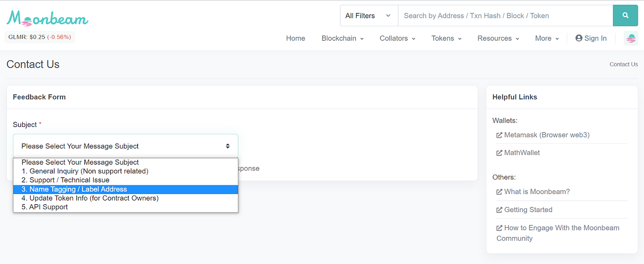The width and height of the screenshot is (644, 264).
Task: Select '2. Support / Technical Issue' option
Action: pyautogui.click(x=126, y=180)
